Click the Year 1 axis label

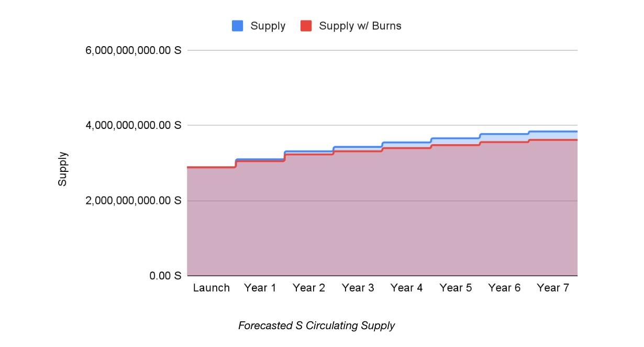(x=260, y=288)
